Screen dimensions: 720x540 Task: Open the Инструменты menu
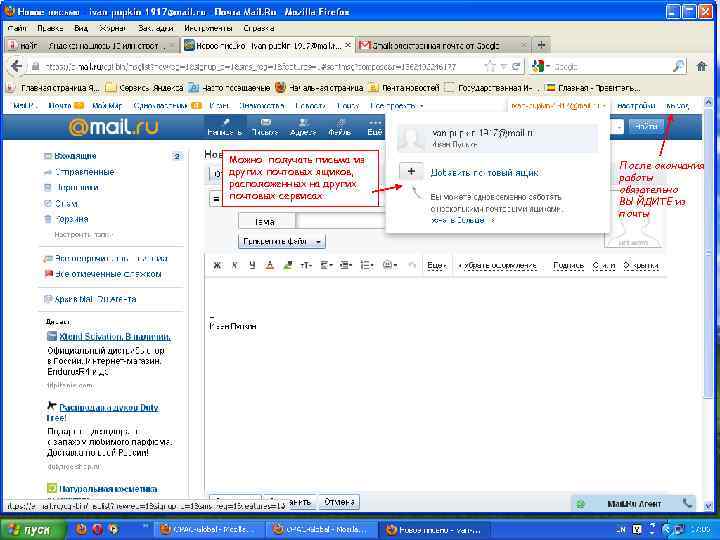pos(208,28)
